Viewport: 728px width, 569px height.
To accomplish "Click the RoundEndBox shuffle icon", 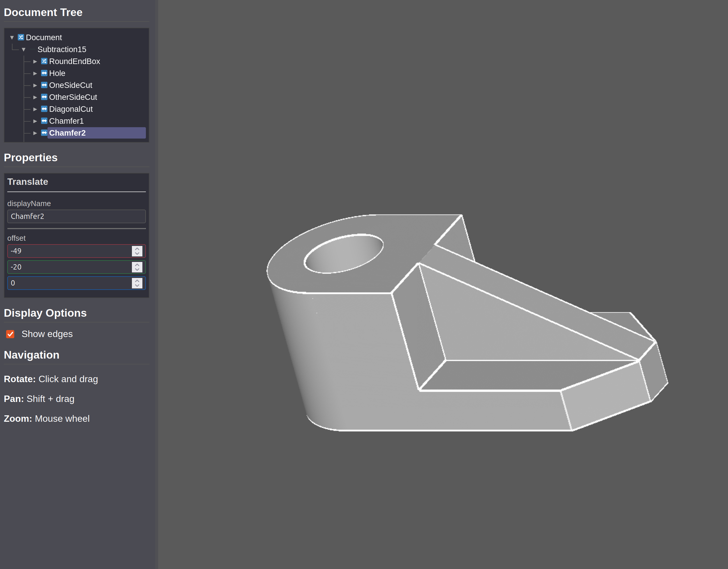I will 44,61.
